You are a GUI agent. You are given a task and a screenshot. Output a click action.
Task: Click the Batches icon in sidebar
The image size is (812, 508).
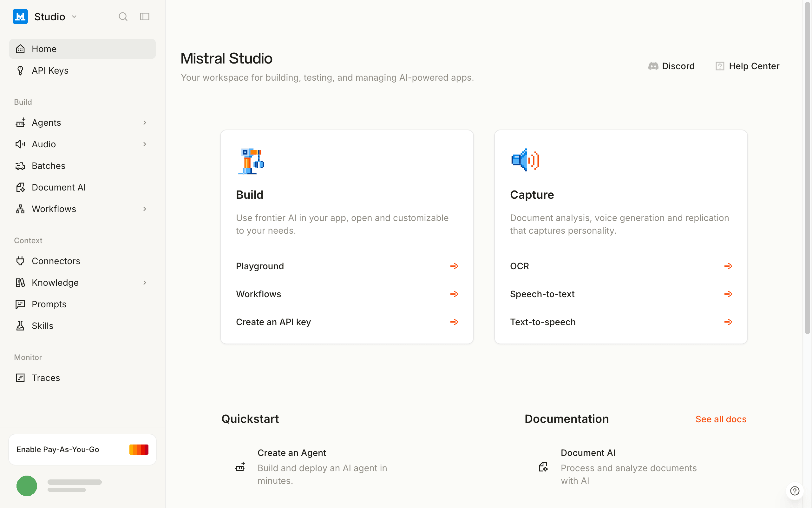21,166
